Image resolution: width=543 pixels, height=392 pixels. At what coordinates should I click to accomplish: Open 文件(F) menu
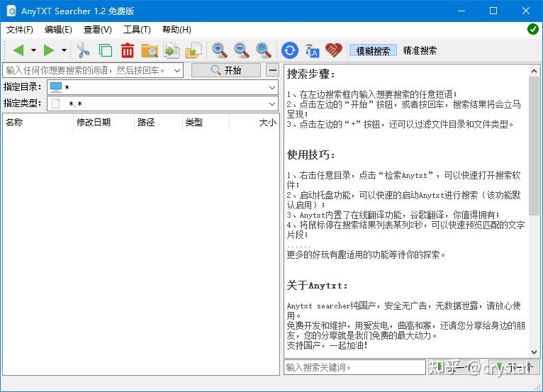click(x=20, y=30)
